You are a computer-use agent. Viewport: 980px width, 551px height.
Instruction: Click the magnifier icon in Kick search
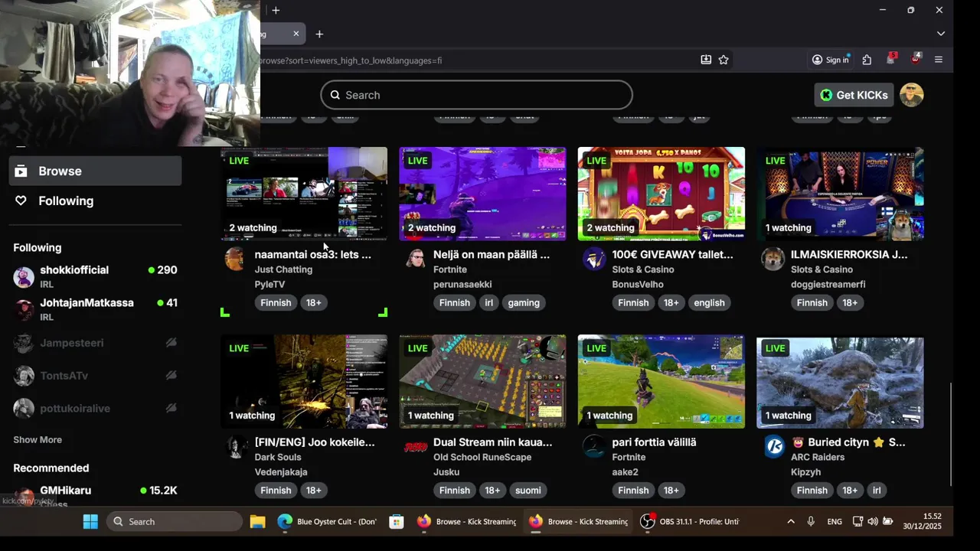click(335, 95)
